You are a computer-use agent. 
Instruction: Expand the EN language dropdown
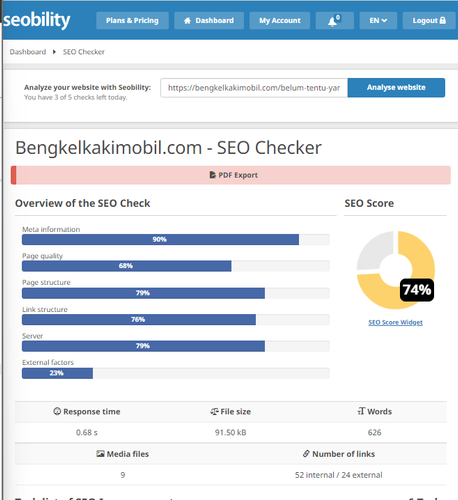[x=378, y=21]
